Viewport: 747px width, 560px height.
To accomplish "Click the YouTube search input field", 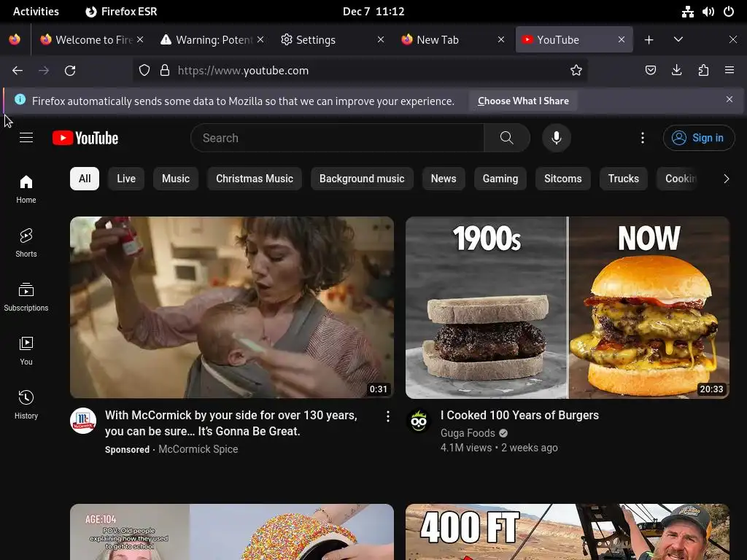I will click(x=338, y=138).
